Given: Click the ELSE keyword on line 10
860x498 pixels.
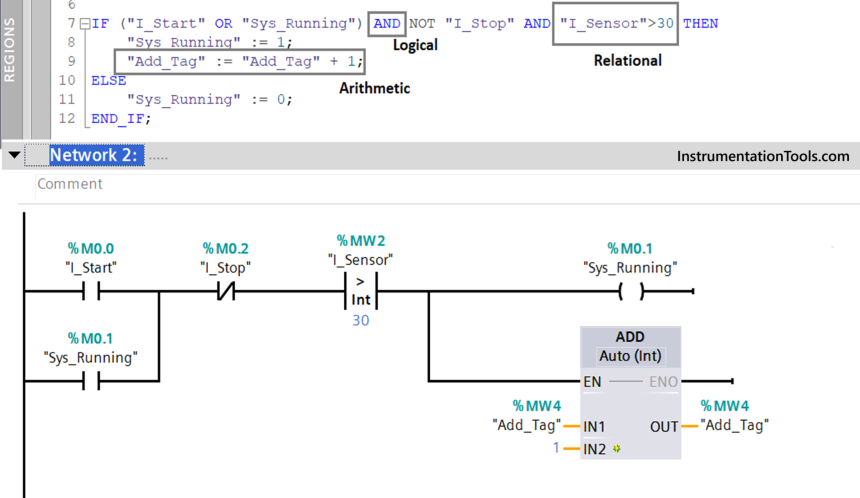Looking at the screenshot, I should 109,81.
